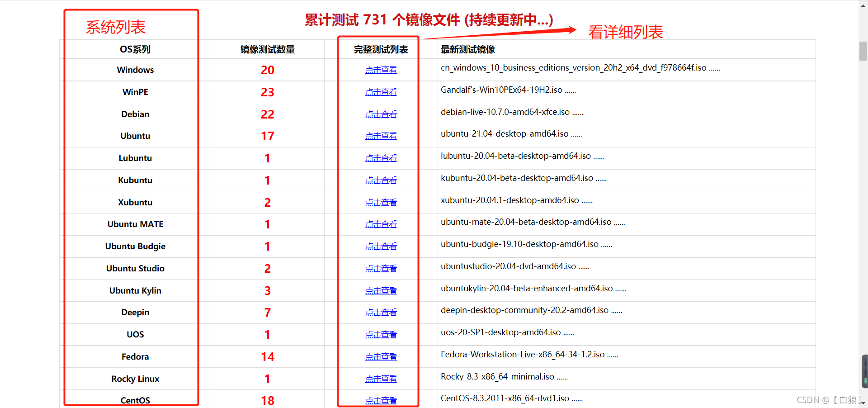Click the Debian image count 22

267,114
